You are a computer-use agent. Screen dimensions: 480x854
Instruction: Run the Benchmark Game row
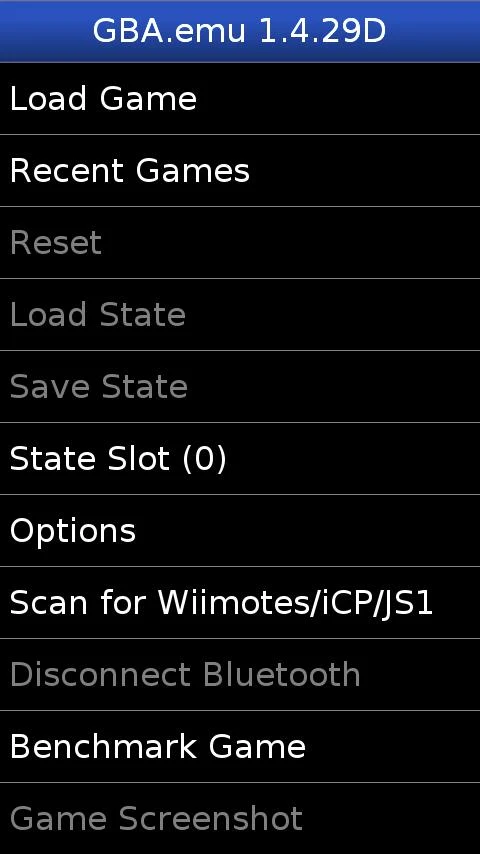click(240, 746)
